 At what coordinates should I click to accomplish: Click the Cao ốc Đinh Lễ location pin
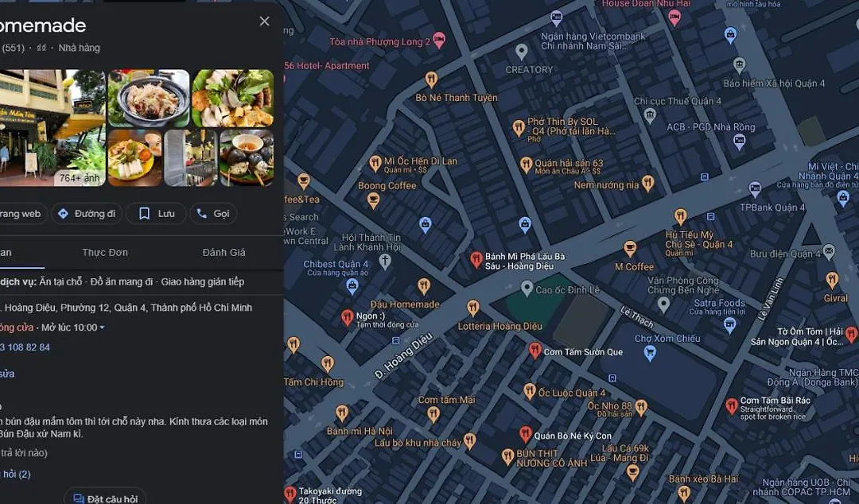(x=527, y=288)
